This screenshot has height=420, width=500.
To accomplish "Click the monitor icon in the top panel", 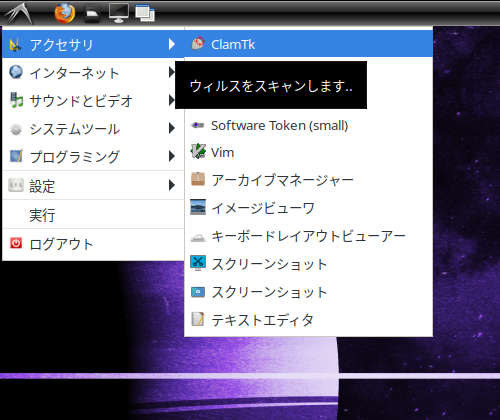I will coord(119,13).
